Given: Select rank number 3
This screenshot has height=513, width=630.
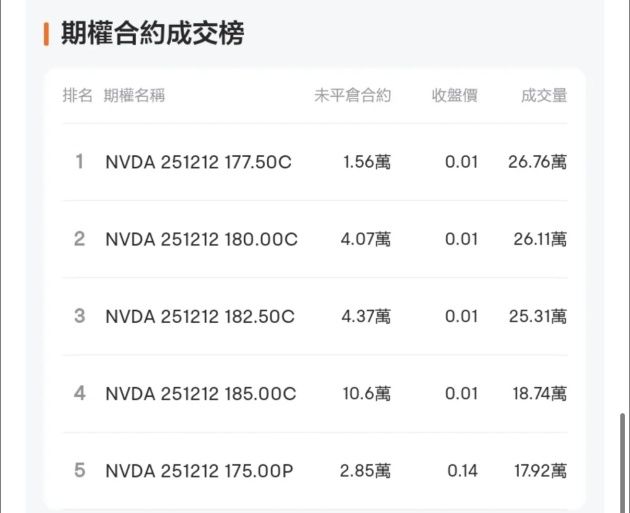Looking at the screenshot, I should (x=80, y=316).
